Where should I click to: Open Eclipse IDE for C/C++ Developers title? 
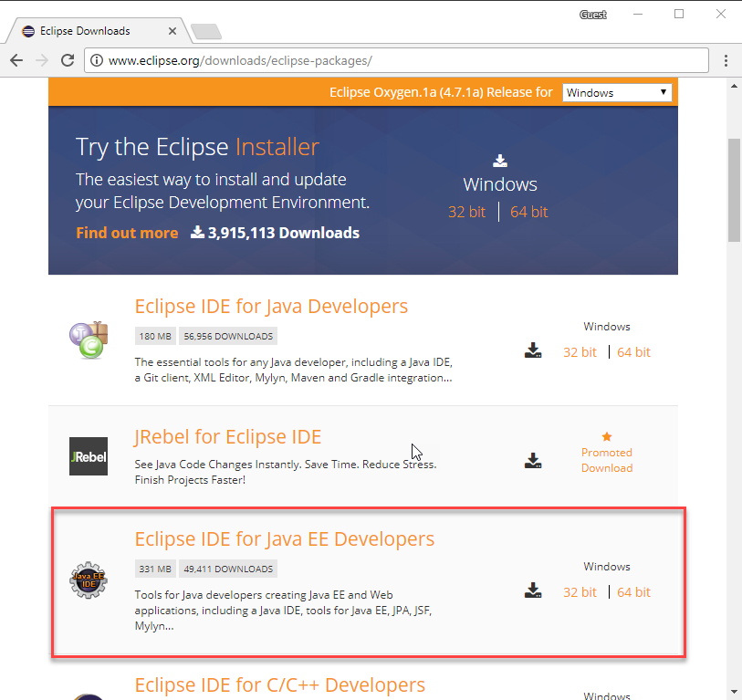[279, 684]
